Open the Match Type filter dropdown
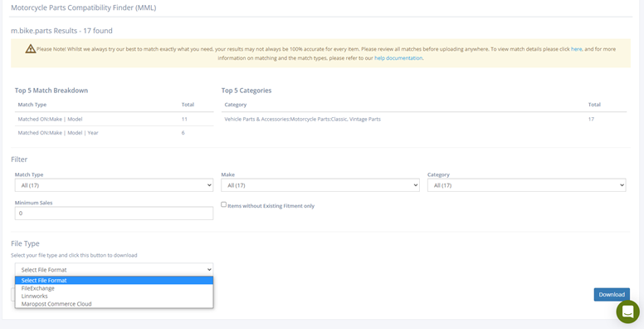 click(114, 185)
